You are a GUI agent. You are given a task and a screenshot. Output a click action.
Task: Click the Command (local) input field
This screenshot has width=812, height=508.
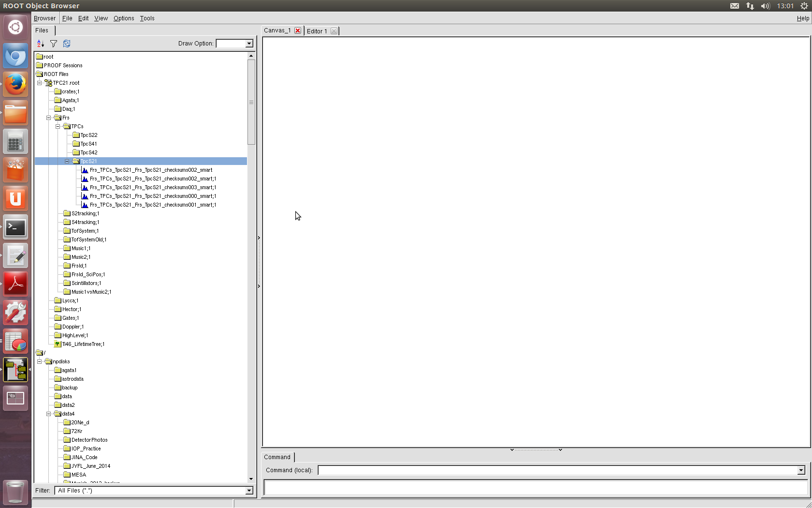[557, 470]
